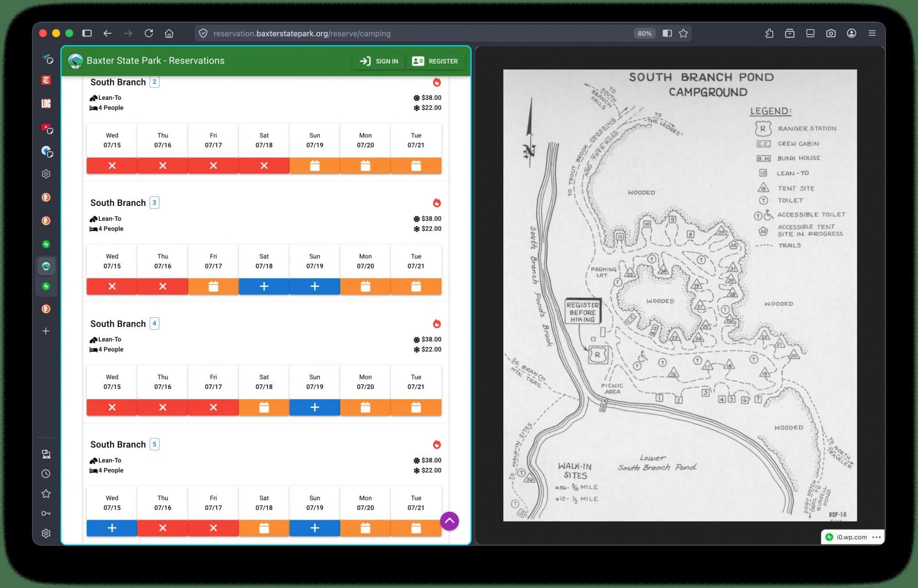Click the 80% zoom indicator in the address bar
Screen dimensions: 918x588
pyautogui.click(x=645, y=33)
